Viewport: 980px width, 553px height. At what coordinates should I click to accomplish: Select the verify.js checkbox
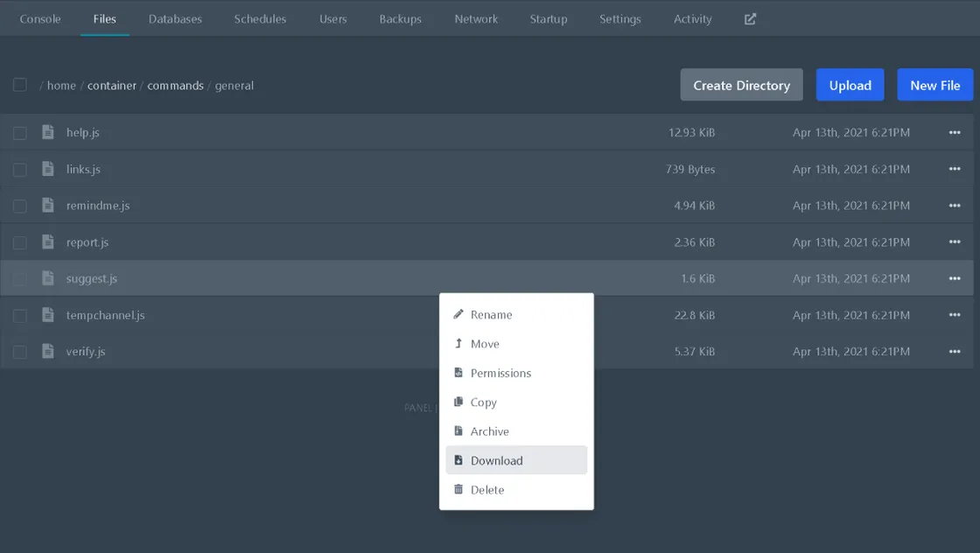point(20,352)
